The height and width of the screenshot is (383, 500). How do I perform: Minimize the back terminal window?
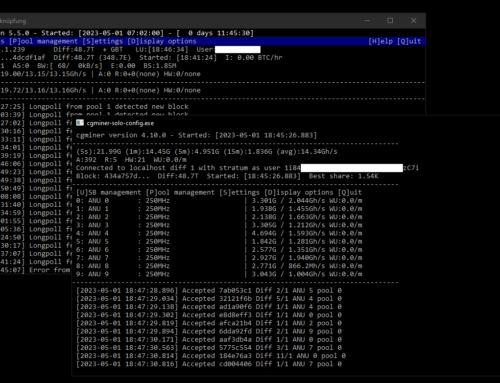[x=367, y=21]
